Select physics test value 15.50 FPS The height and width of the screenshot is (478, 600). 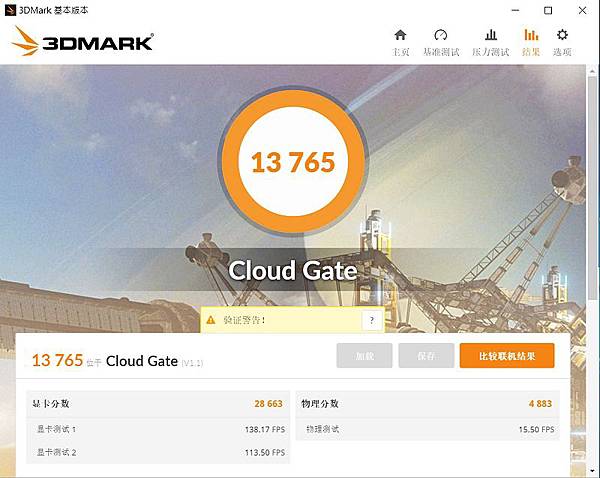[536, 429]
